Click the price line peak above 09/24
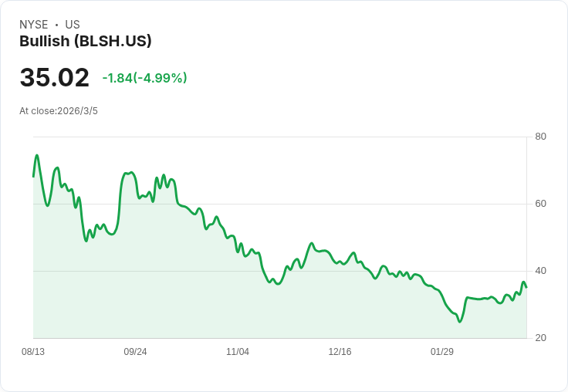 [131, 172]
